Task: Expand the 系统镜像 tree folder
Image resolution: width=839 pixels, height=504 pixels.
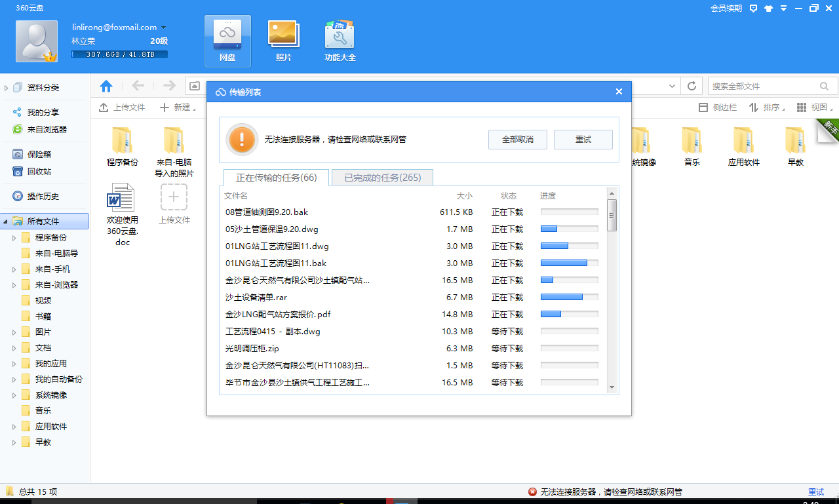Action: (14, 395)
